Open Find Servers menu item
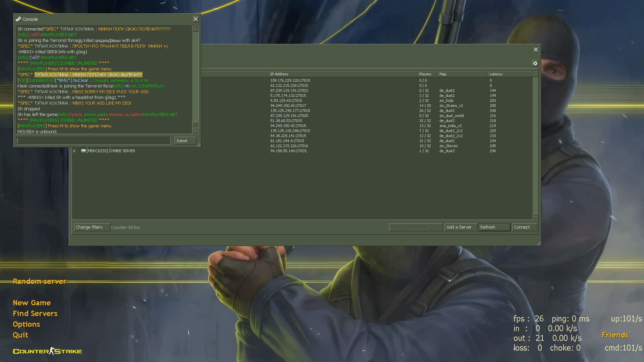Viewport: 644px width, 362px height. click(35, 314)
